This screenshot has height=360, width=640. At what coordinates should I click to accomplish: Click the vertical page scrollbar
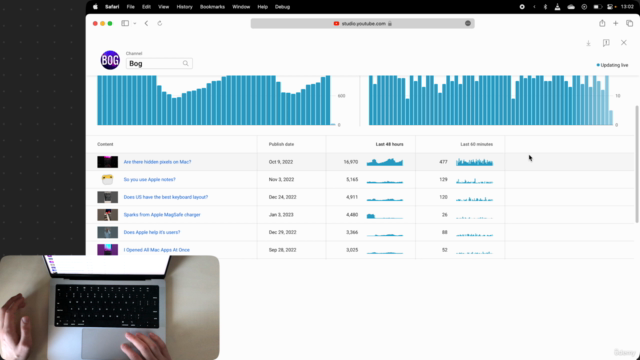[x=637, y=164]
